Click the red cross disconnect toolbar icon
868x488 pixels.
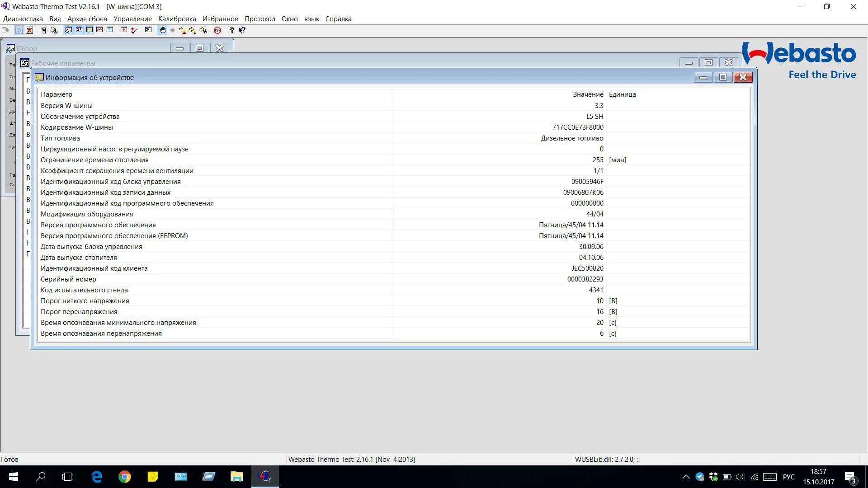tap(29, 30)
